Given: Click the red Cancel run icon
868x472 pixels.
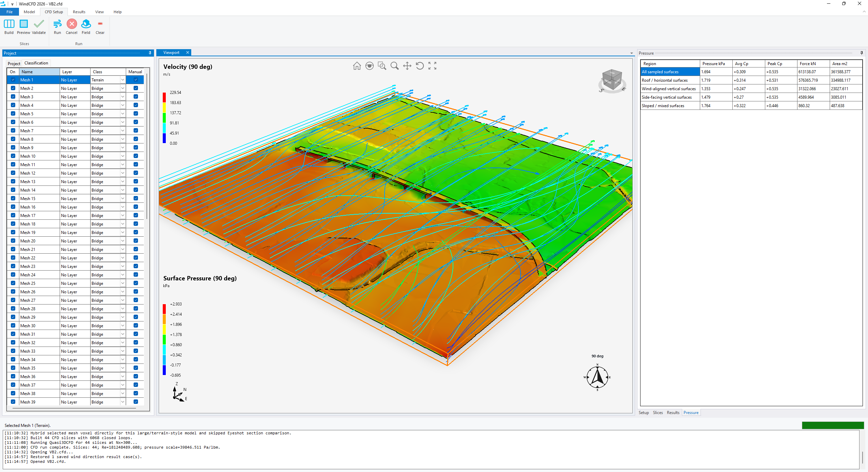Looking at the screenshot, I should click(72, 24).
